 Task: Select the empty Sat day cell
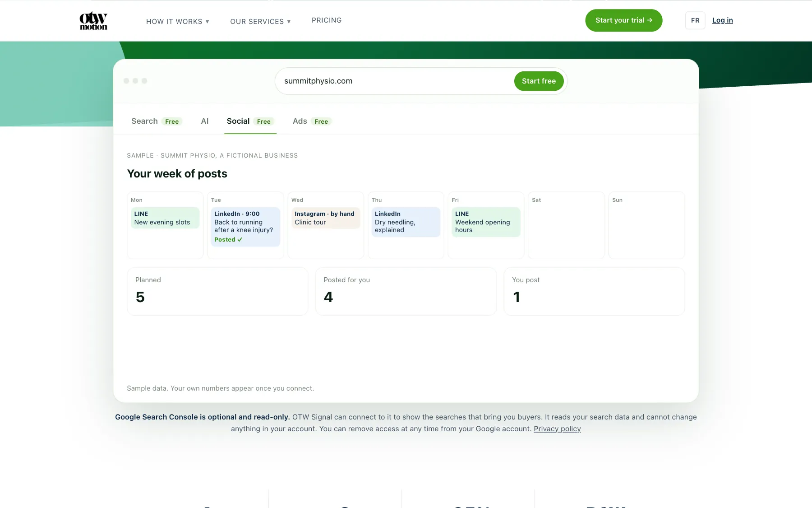tap(566, 225)
